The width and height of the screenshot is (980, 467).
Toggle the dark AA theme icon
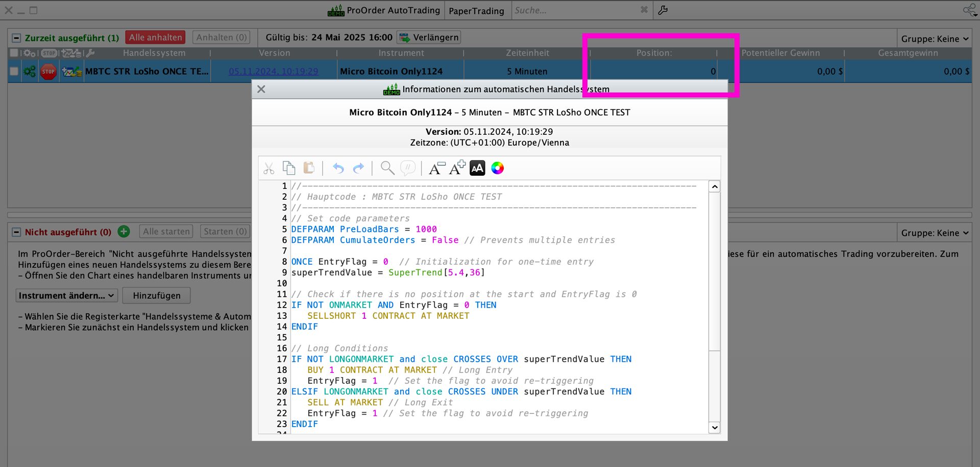tap(477, 168)
